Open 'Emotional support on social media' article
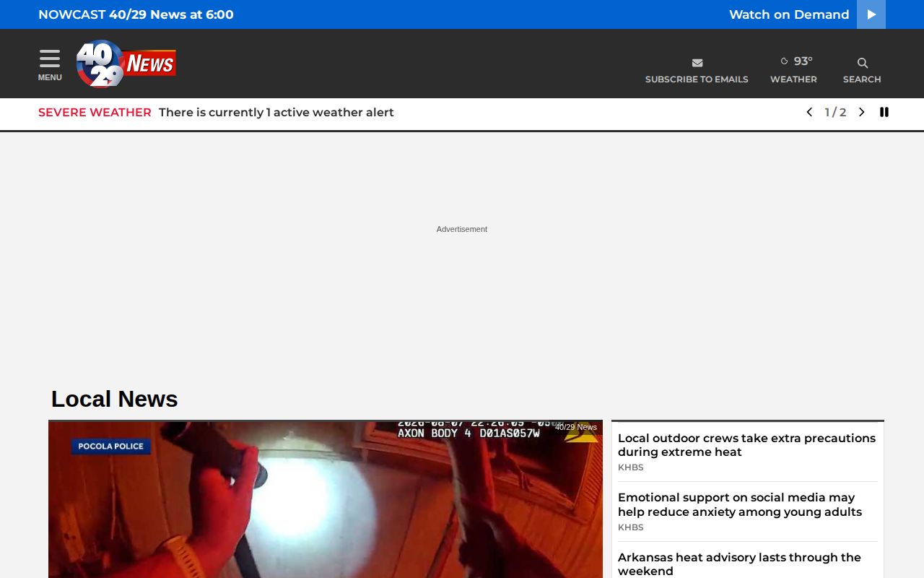This screenshot has width=924, height=578. click(740, 505)
